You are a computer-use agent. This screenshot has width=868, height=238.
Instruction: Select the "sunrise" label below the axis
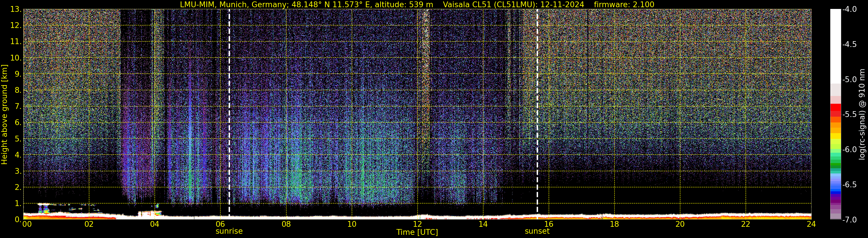pyautogui.click(x=229, y=231)
